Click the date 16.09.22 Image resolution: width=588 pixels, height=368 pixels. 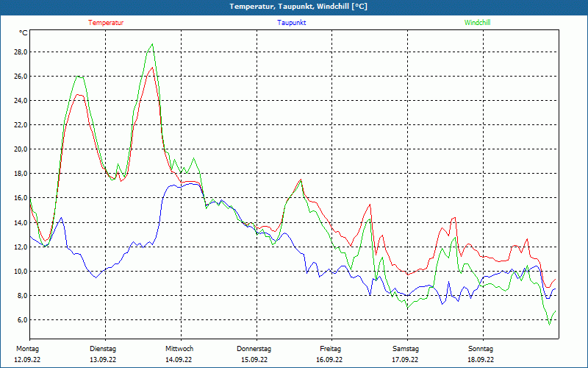click(329, 360)
